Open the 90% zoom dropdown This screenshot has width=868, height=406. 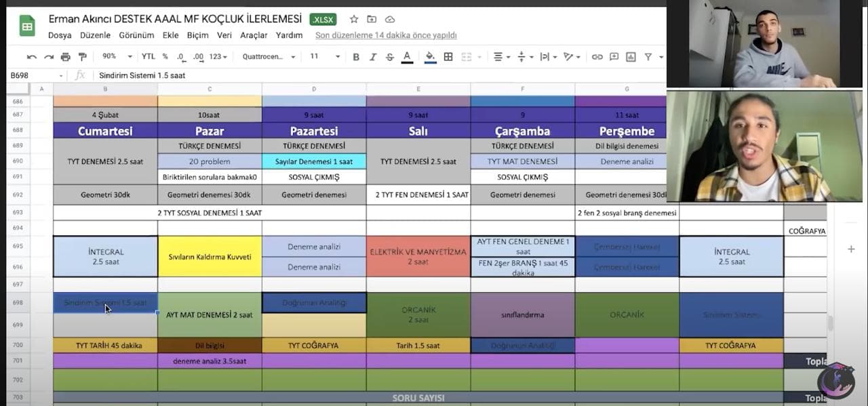(x=117, y=57)
